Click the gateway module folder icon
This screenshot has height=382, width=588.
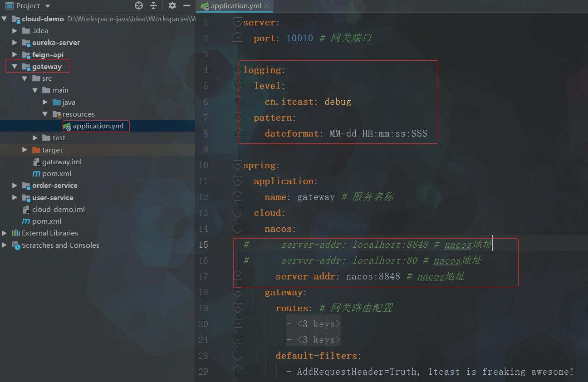point(26,67)
